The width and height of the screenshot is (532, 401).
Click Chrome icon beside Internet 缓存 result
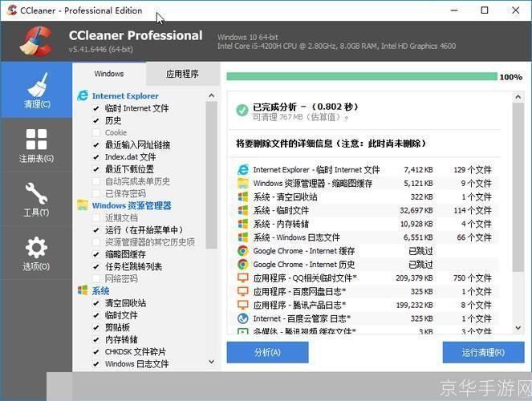(x=243, y=251)
